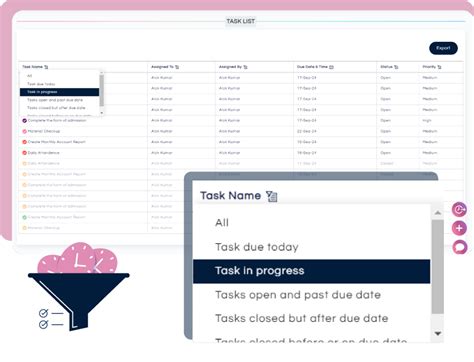Screen dimensions: 474x362
Task: Click the TASK LIST title
Action: [x=241, y=21]
